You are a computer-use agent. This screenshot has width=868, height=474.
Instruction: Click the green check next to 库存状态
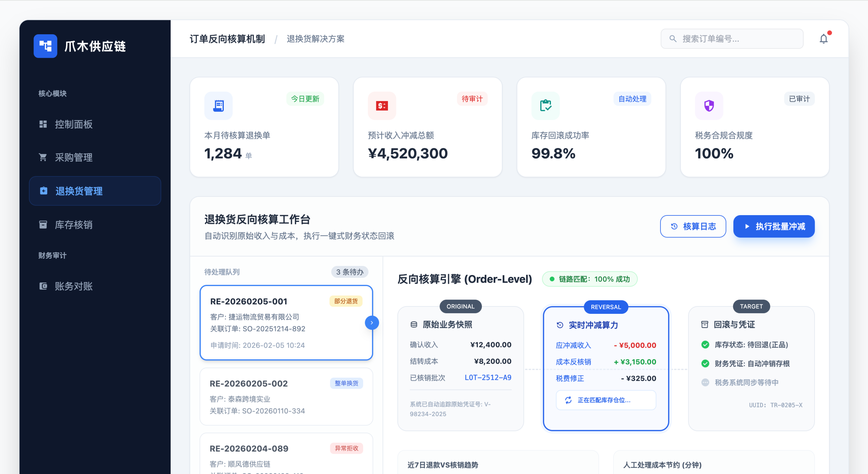point(705,345)
